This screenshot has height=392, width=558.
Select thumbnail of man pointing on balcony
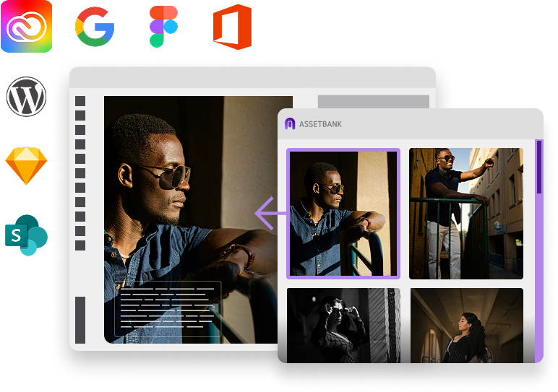(x=466, y=214)
